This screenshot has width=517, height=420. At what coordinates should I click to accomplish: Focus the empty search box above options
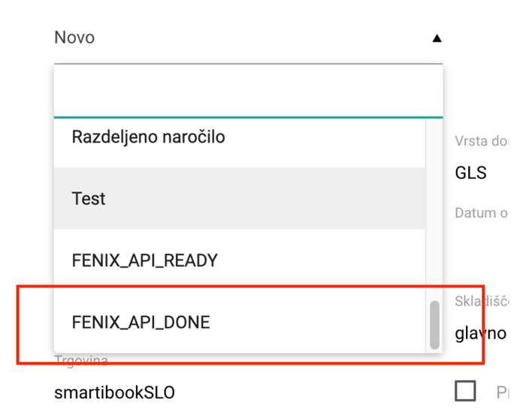click(x=248, y=91)
